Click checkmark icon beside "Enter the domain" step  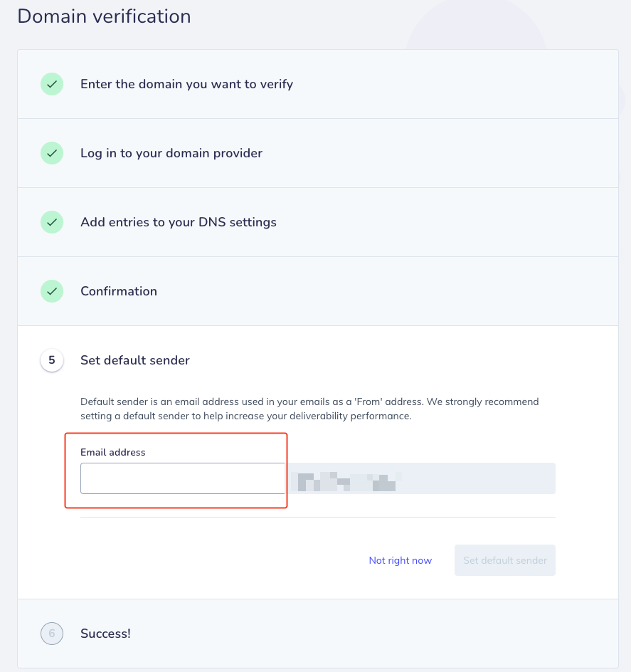[x=52, y=84]
